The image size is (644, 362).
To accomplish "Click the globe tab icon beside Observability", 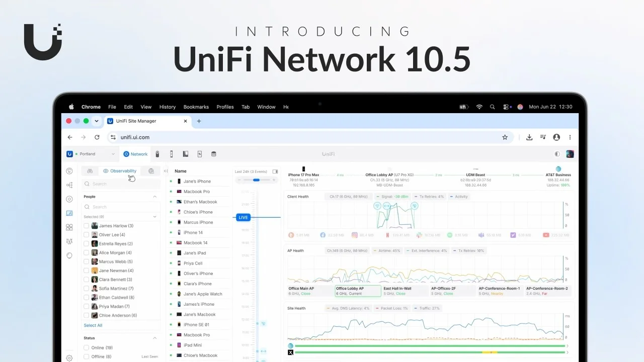I will pos(151,171).
